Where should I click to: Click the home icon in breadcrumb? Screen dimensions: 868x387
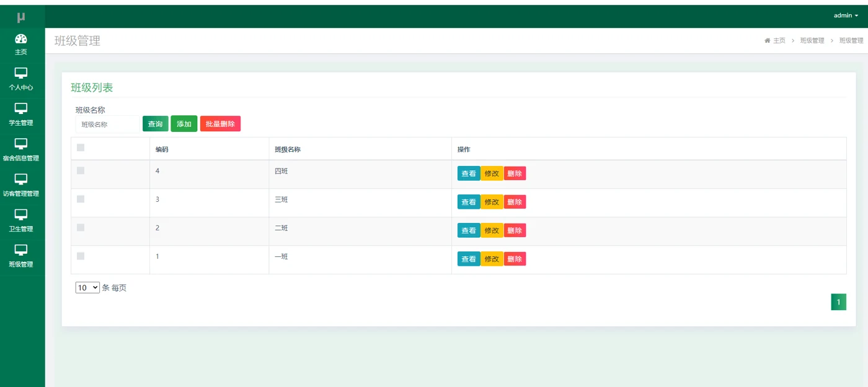(x=768, y=40)
